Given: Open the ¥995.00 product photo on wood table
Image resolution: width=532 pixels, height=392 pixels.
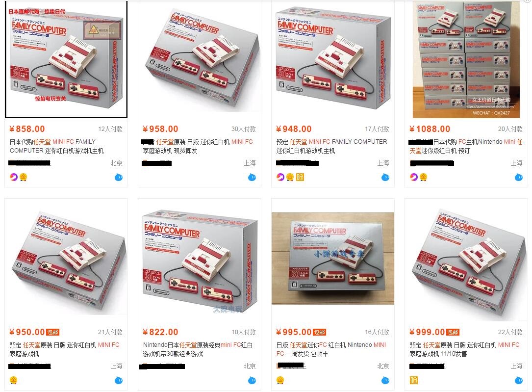Looking at the screenshot, I should [x=333, y=258].
